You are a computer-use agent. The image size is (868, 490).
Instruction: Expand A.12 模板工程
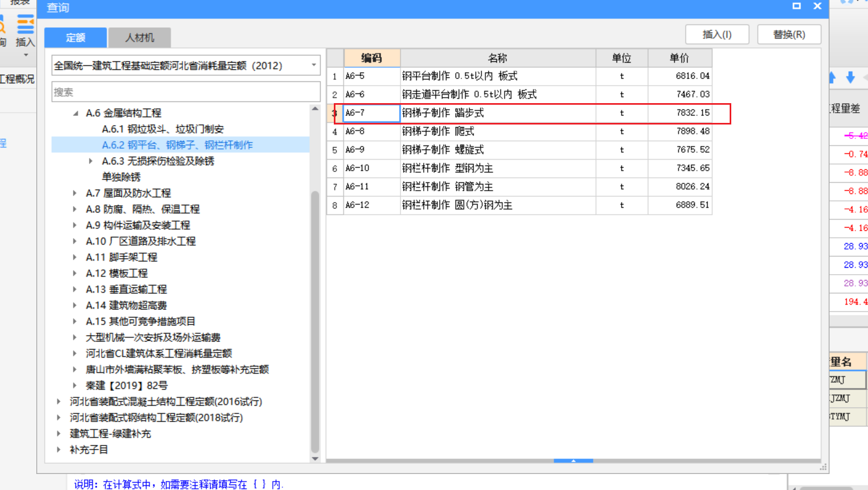(74, 273)
